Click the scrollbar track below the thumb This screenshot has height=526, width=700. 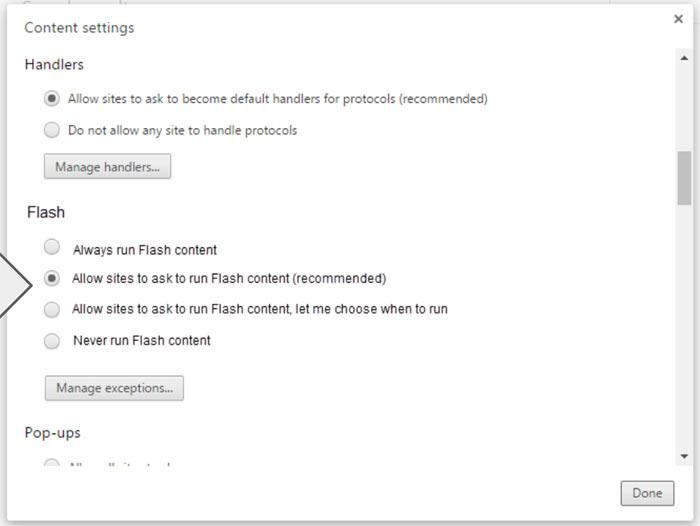(x=684, y=330)
